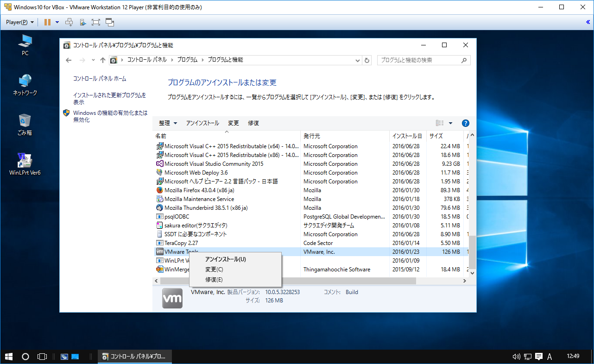Click the horizontal scrollbar thumb of the list
594x364 pixels.
[288, 281]
